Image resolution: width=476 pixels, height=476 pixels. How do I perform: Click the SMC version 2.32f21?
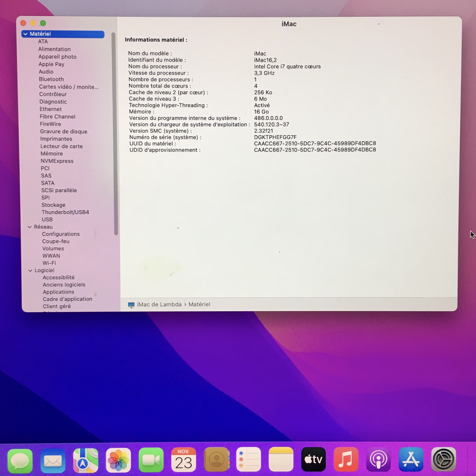(264, 131)
